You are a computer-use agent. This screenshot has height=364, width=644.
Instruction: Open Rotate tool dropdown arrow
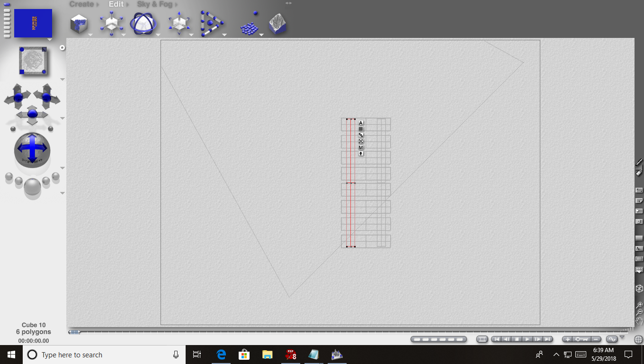coord(158,35)
